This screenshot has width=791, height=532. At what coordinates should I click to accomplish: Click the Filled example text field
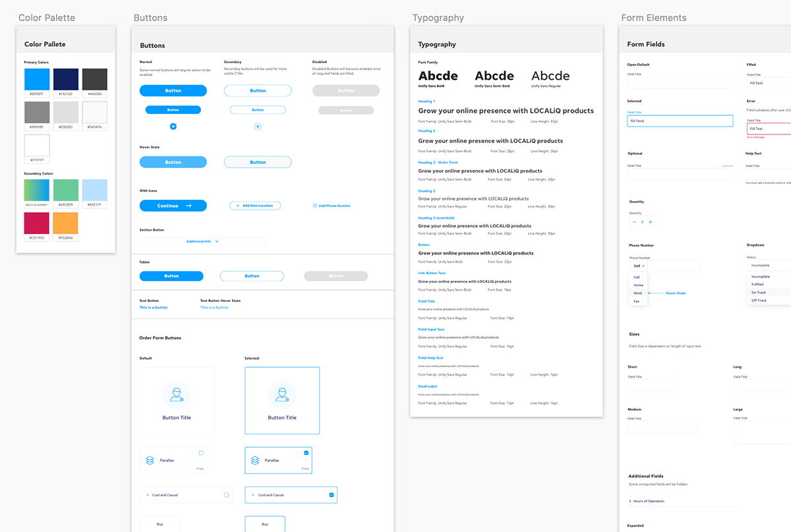click(x=769, y=83)
